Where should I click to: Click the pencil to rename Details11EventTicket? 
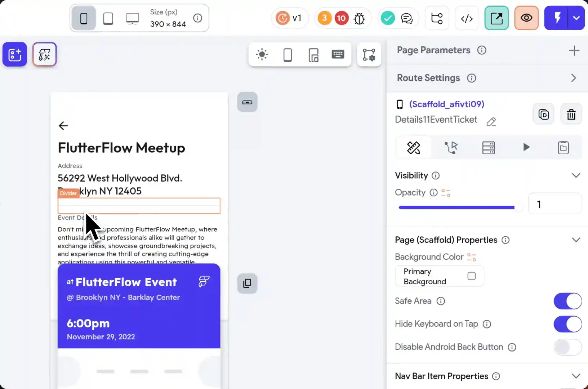(x=491, y=122)
